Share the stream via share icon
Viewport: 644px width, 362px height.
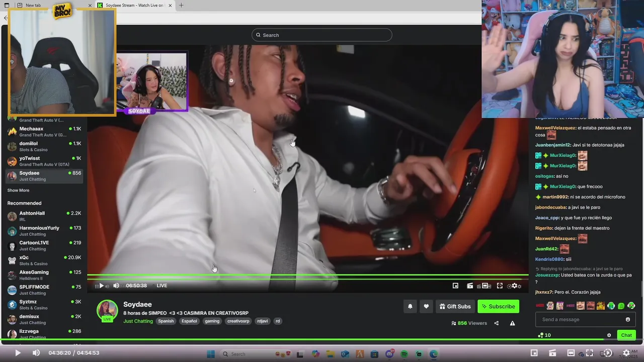[x=497, y=323]
